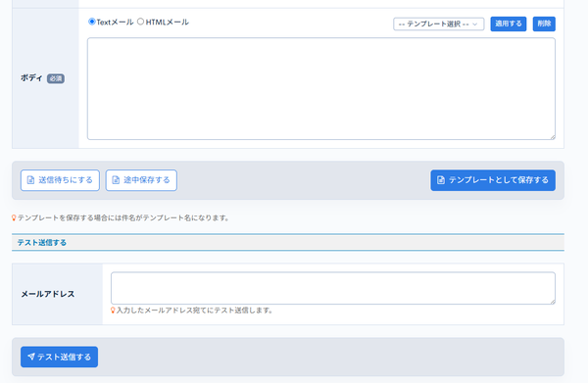This screenshot has width=588, height=383.
Task: Open the テンプレート選択 dropdown
Action: [x=438, y=24]
